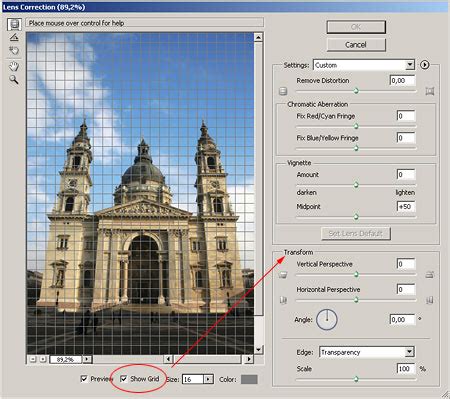Click the preview vertical scrollbar up arrow
Image resolution: width=450 pixels, height=399 pixels.
pos(259,37)
